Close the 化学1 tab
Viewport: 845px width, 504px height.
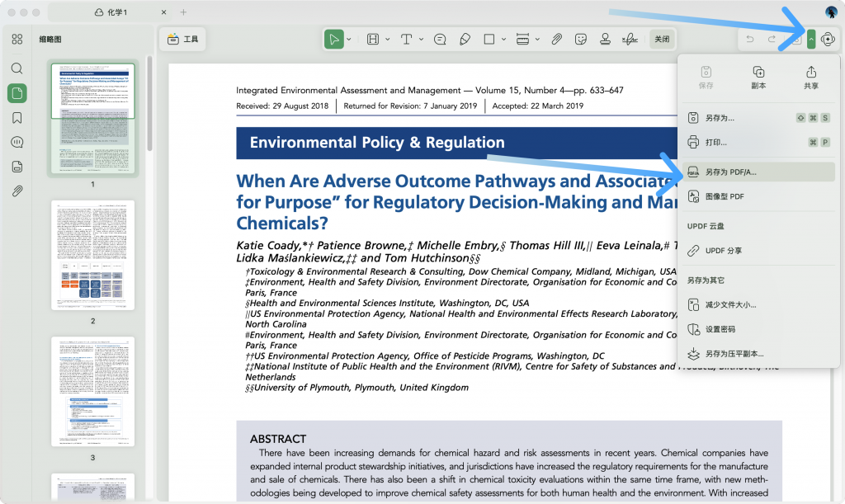[x=164, y=12]
